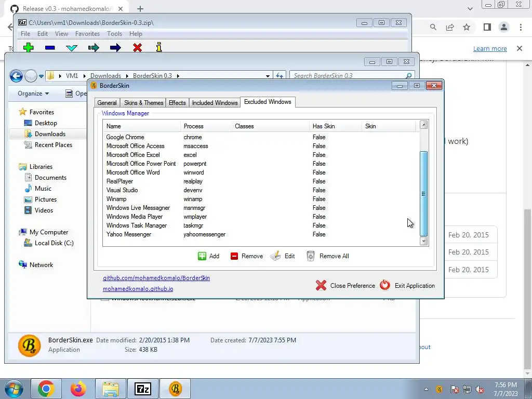Sort by the Process column header

[206, 126]
